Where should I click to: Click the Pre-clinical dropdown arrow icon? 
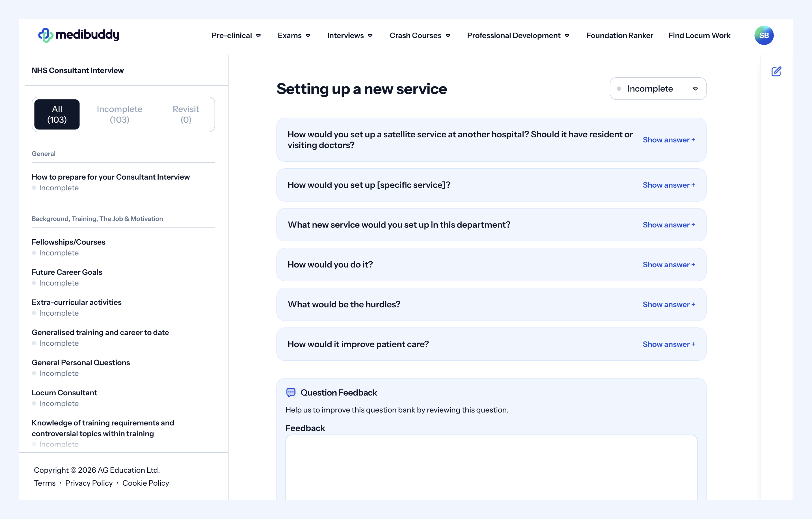pos(258,36)
